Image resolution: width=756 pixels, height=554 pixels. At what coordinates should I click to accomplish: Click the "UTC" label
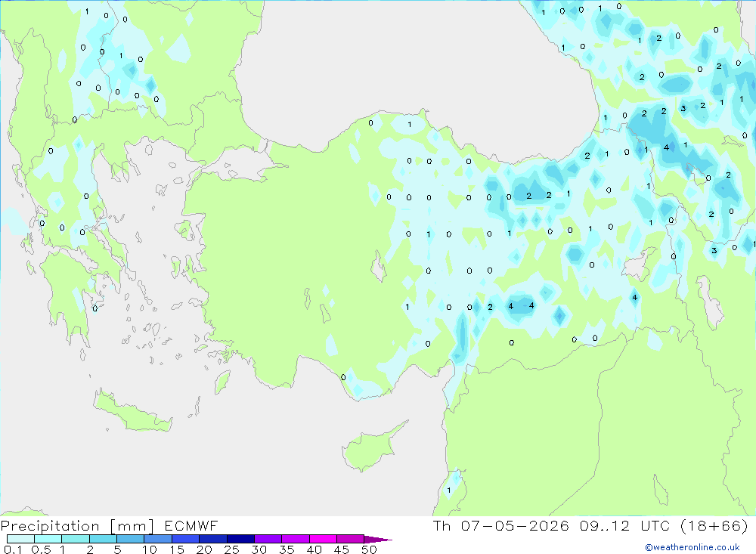pyautogui.click(x=655, y=526)
